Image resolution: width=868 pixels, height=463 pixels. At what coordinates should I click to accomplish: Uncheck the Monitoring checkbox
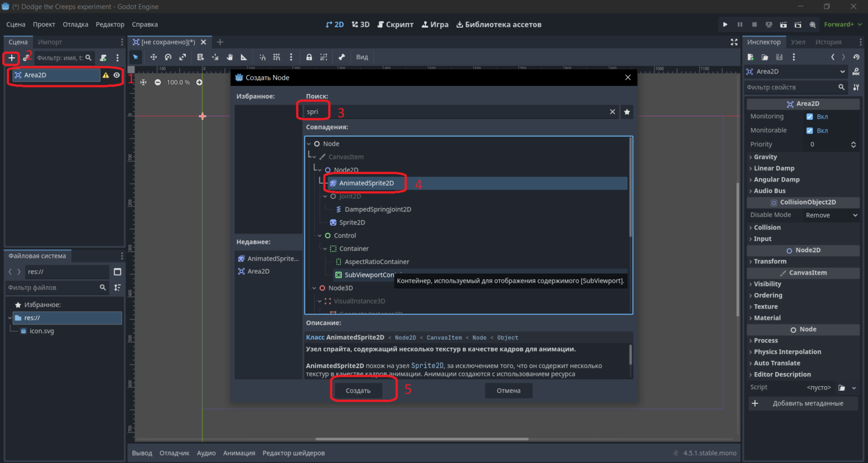(x=810, y=116)
